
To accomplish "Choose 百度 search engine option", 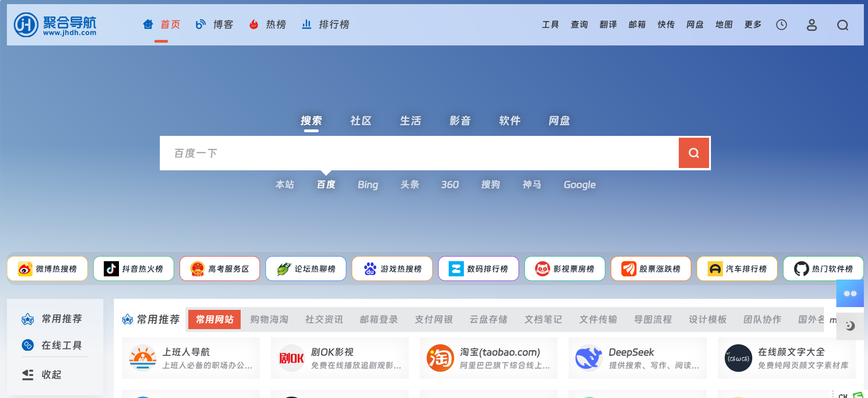I will (326, 185).
